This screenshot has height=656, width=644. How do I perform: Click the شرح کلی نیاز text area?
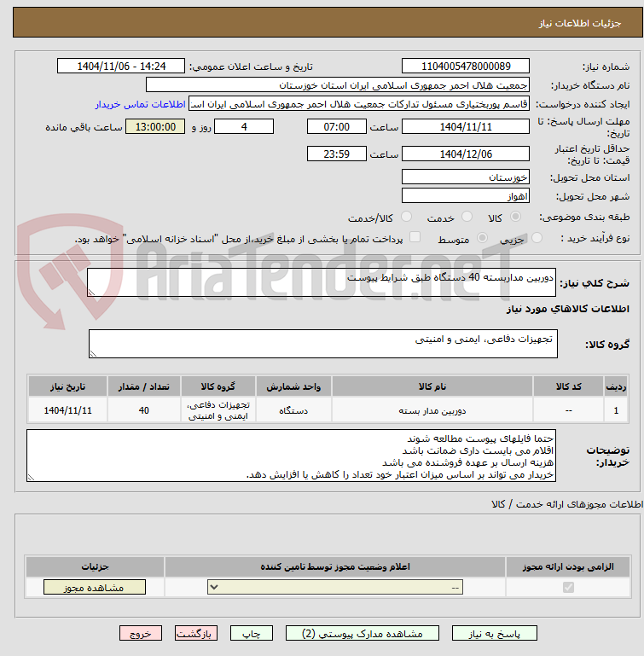point(322,282)
